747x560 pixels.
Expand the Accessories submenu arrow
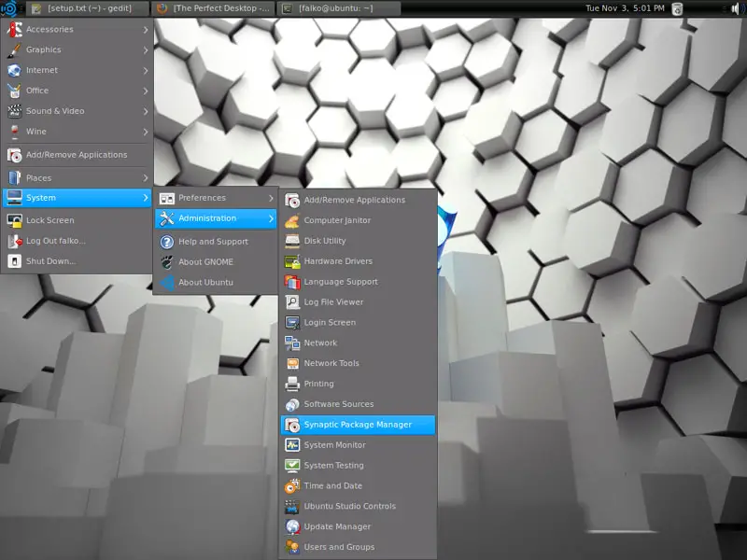click(x=146, y=30)
